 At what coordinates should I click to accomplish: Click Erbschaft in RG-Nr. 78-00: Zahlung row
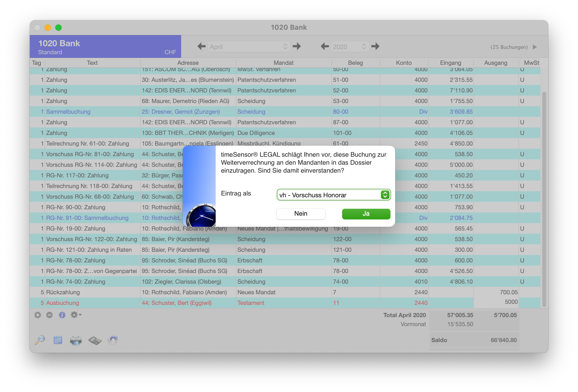click(250, 260)
